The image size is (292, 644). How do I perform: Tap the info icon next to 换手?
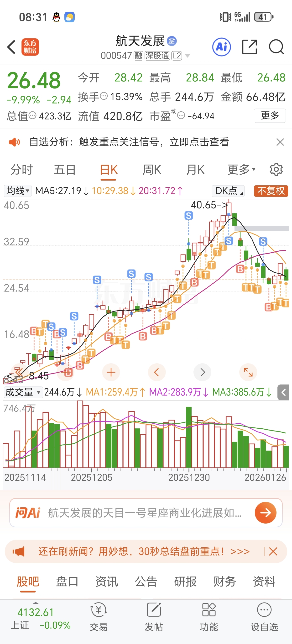104,96
